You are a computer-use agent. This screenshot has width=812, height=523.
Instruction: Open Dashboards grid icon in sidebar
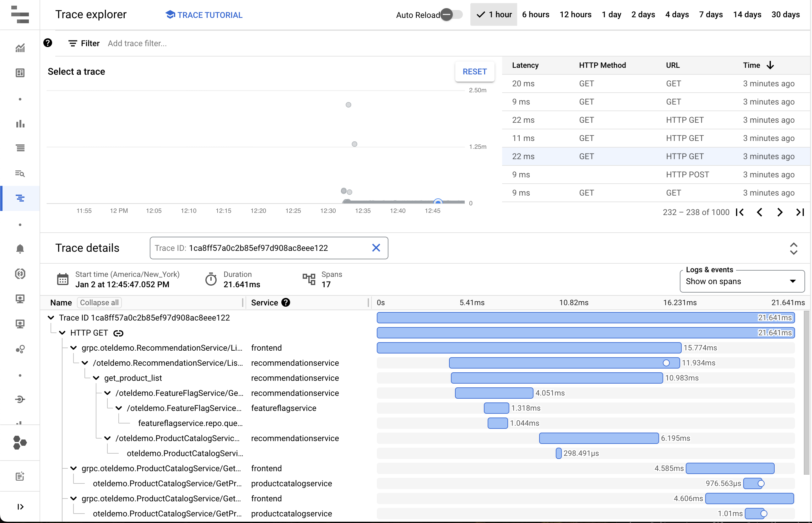point(20,73)
